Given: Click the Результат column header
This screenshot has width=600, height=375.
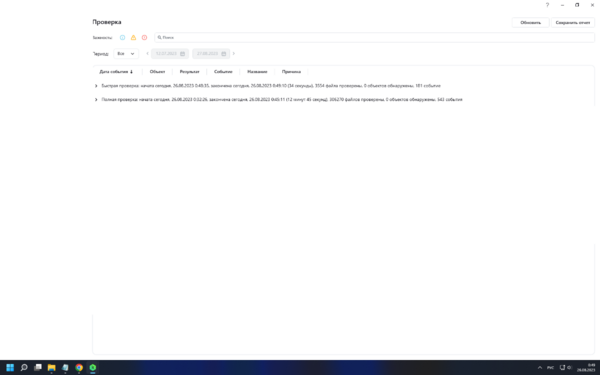Looking at the screenshot, I should pos(189,72).
